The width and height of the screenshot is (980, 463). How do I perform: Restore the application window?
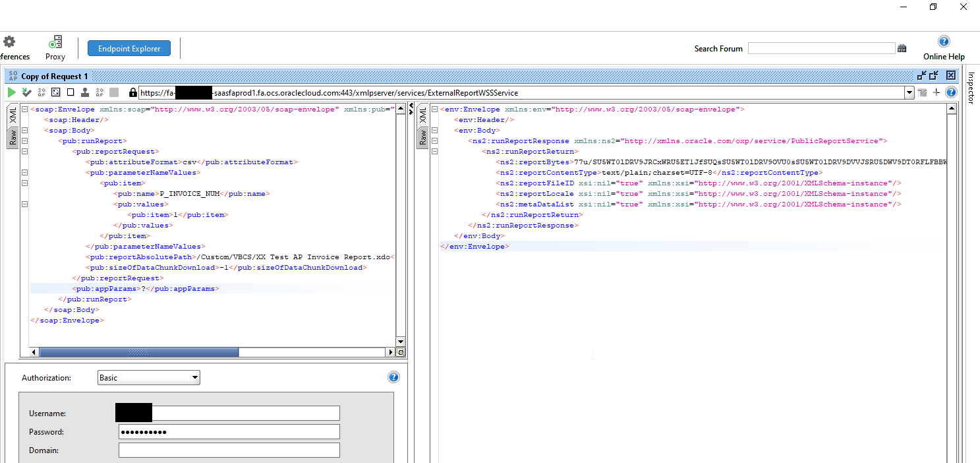[x=933, y=7]
